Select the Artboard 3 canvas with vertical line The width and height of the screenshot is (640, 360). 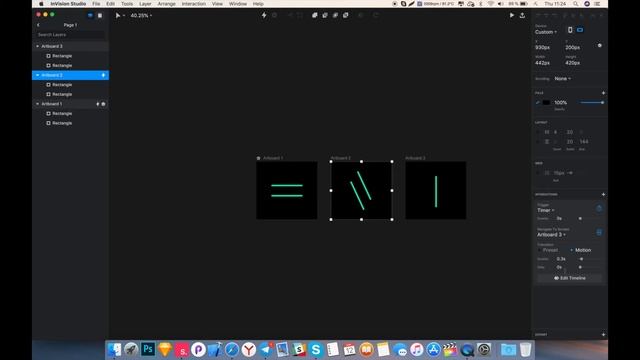(436, 190)
